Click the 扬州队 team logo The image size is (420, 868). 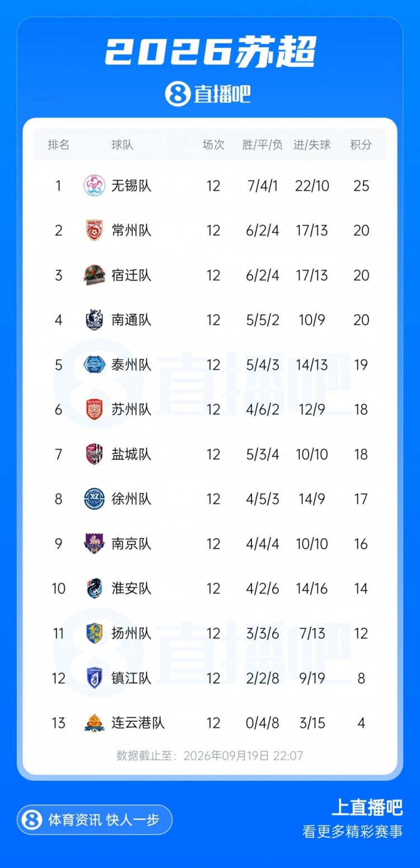tap(94, 633)
